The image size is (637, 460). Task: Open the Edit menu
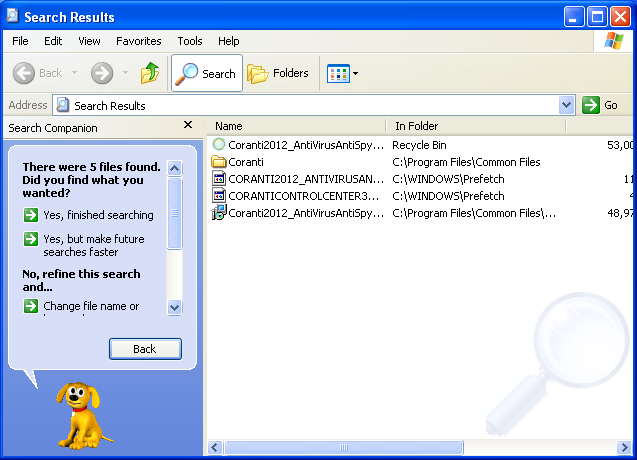53,41
